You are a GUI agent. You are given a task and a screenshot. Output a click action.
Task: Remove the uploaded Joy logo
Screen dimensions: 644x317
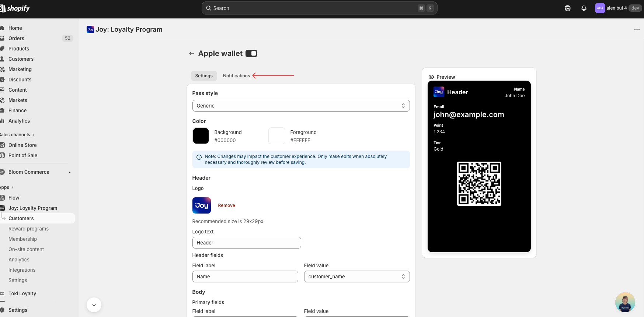pos(226,205)
